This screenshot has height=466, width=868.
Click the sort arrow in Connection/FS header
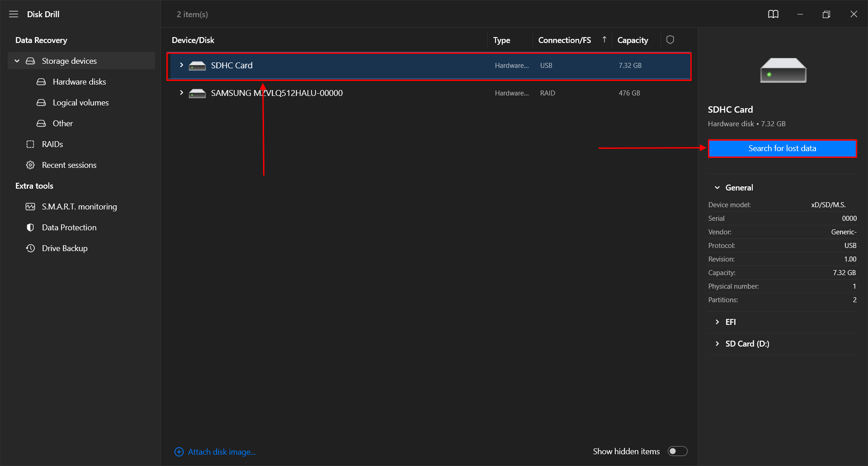(604, 40)
